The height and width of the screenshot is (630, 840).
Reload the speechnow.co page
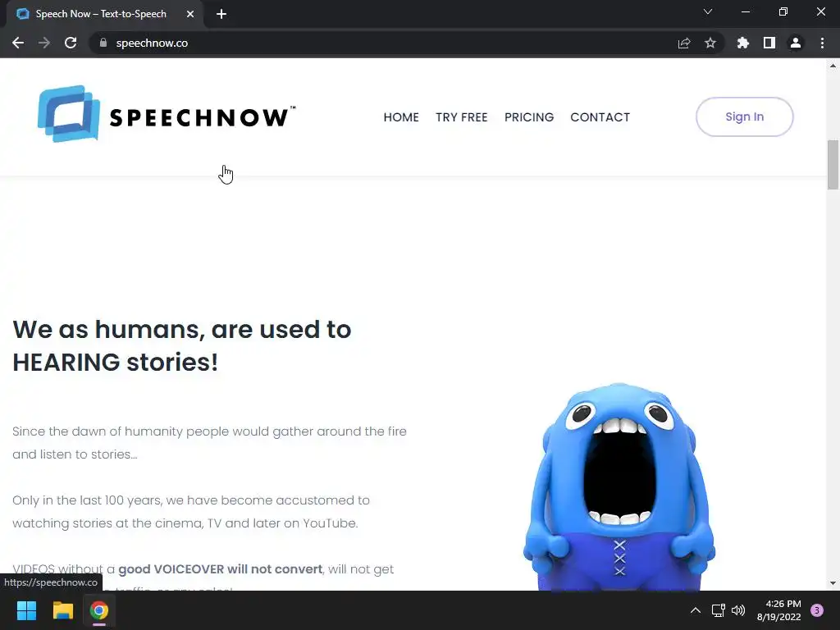tap(71, 43)
